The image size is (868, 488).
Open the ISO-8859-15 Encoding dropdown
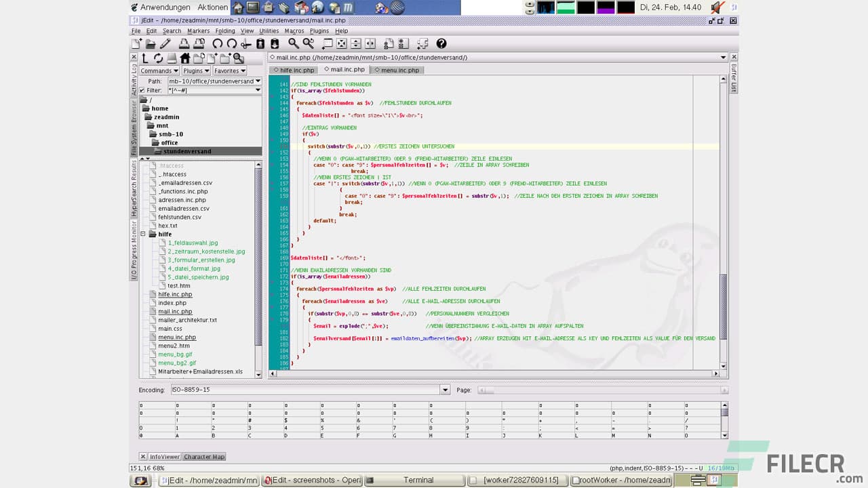446,390
